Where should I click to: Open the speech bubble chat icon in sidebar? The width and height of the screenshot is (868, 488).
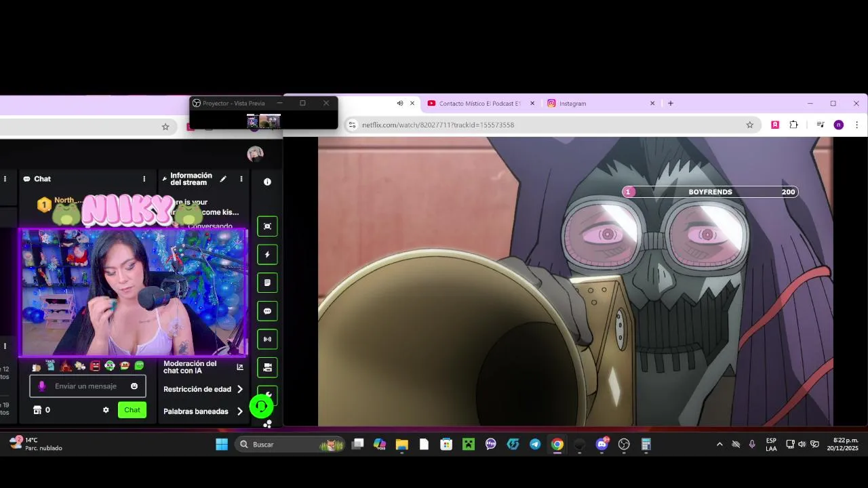pyautogui.click(x=267, y=311)
